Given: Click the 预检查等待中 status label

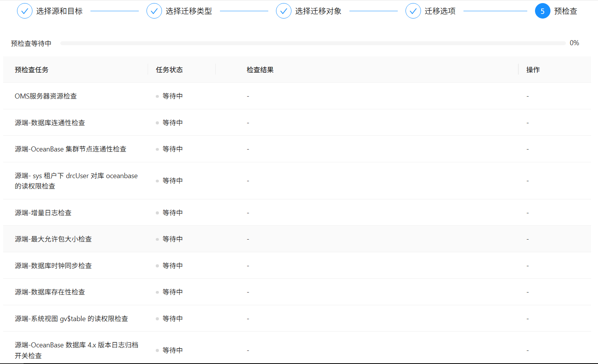Looking at the screenshot, I should click(x=31, y=43).
